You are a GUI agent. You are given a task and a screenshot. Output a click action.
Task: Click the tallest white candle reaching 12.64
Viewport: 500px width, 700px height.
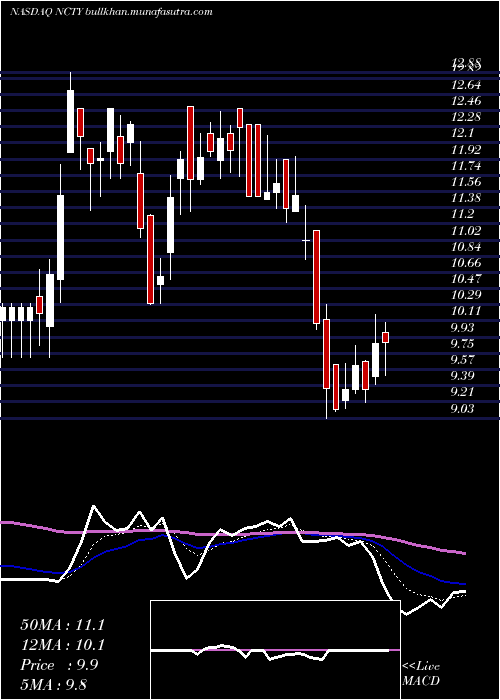click(x=71, y=121)
